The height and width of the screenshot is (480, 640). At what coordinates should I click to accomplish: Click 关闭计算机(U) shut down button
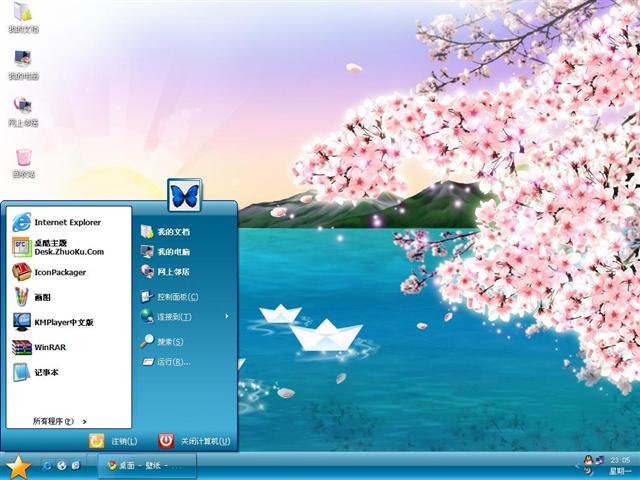point(195,441)
